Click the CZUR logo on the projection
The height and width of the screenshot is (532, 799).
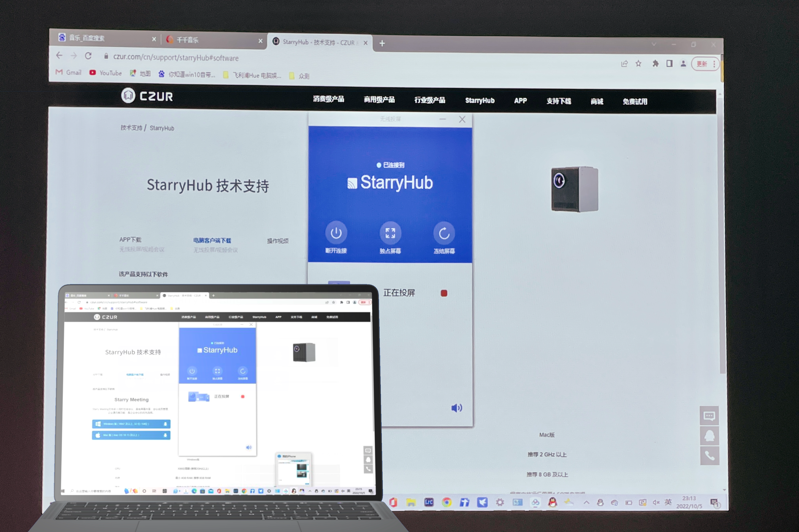147,96
